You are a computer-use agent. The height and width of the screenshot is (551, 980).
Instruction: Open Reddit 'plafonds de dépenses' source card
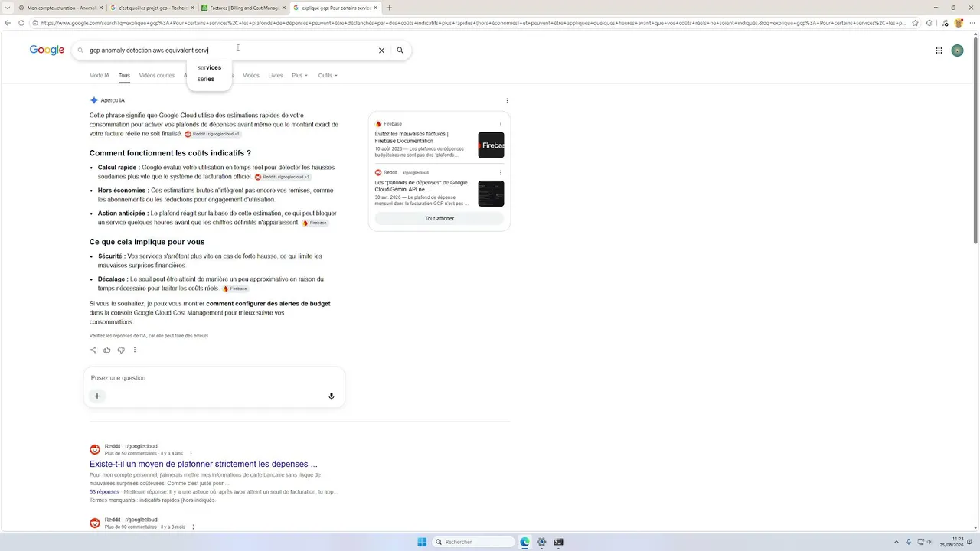point(421,186)
